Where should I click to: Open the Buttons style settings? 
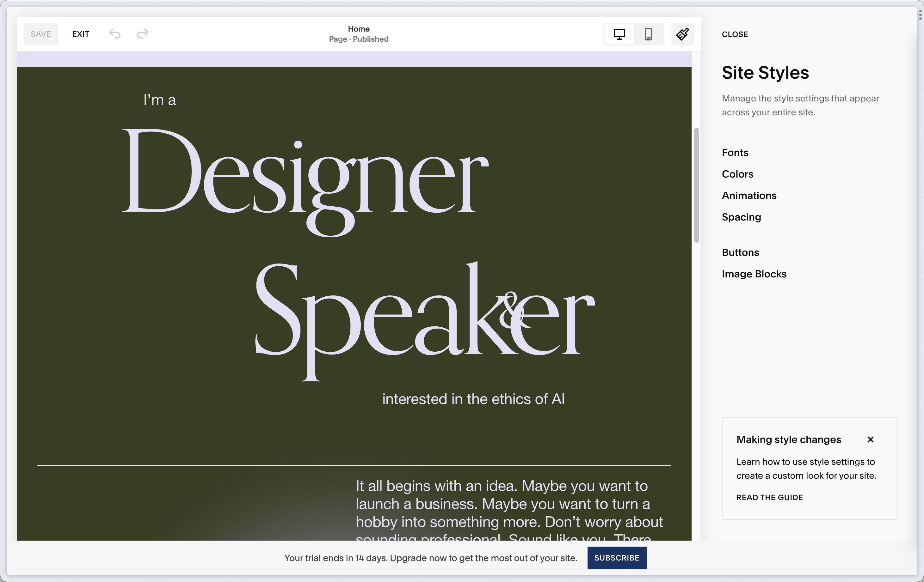pos(740,252)
